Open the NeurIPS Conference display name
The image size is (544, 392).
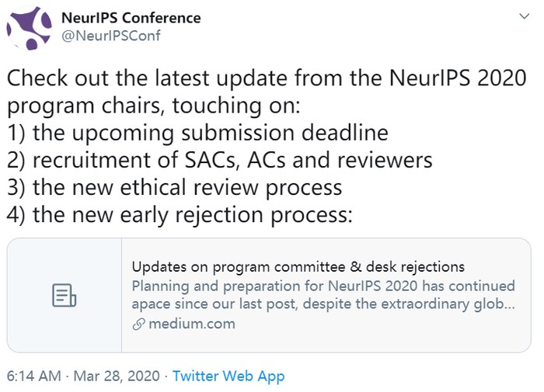click(x=131, y=17)
